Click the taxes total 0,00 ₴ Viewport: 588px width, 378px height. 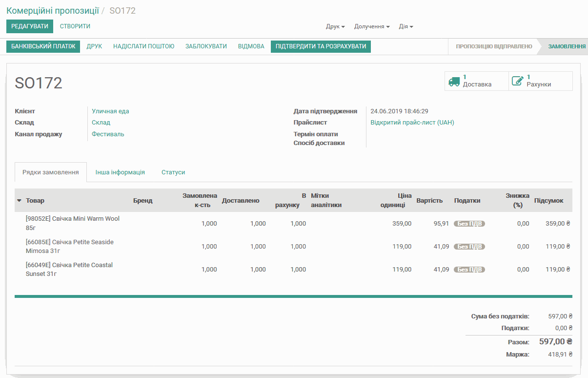tap(564, 328)
